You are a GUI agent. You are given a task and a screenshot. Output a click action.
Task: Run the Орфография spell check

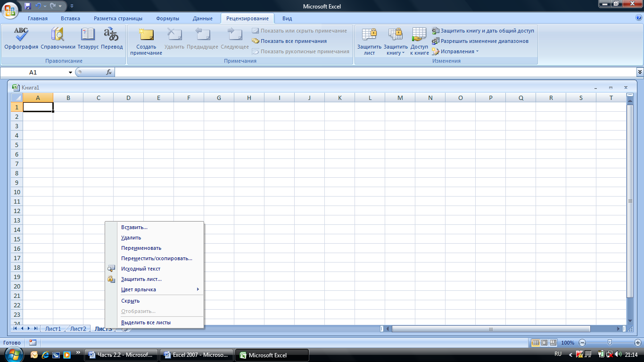click(x=21, y=39)
